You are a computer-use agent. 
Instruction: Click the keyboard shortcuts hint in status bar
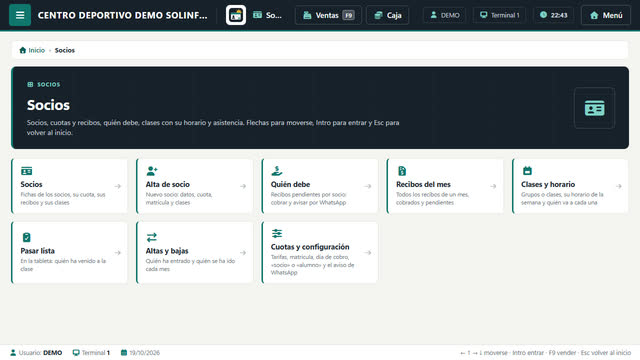click(545, 353)
